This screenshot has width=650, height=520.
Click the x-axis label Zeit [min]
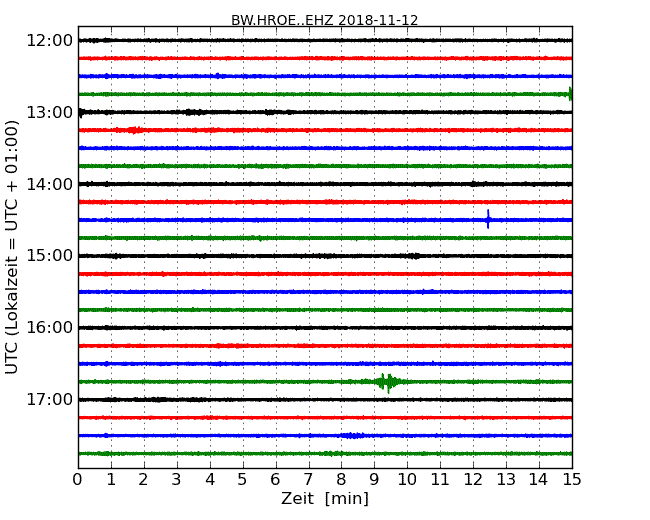point(325,498)
